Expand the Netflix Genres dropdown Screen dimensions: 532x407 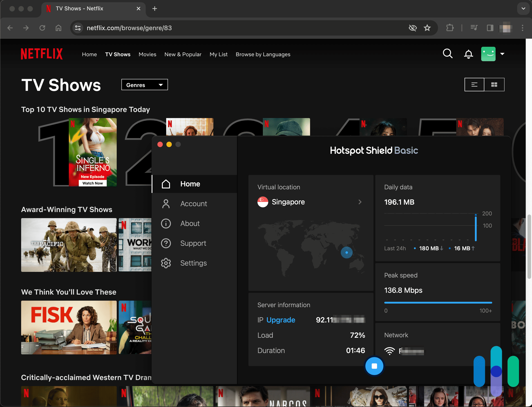[144, 85]
